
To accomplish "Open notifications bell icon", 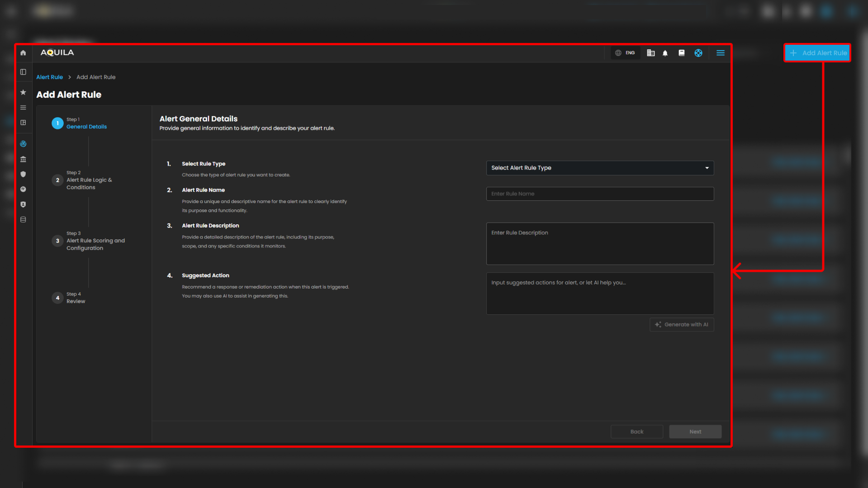I will (665, 53).
